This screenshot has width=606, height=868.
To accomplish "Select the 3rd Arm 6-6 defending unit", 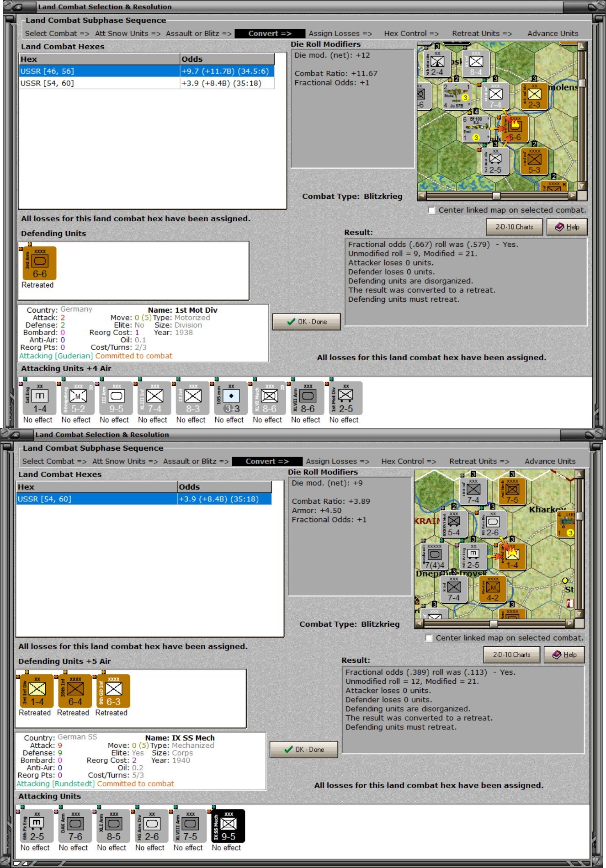I will (x=39, y=263).
